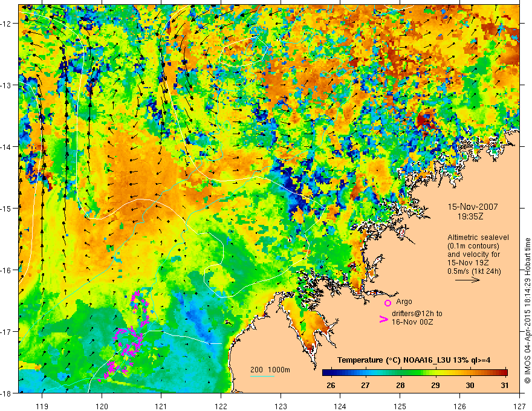
Task: Click the latitude label -17
Action: [7, 331]
